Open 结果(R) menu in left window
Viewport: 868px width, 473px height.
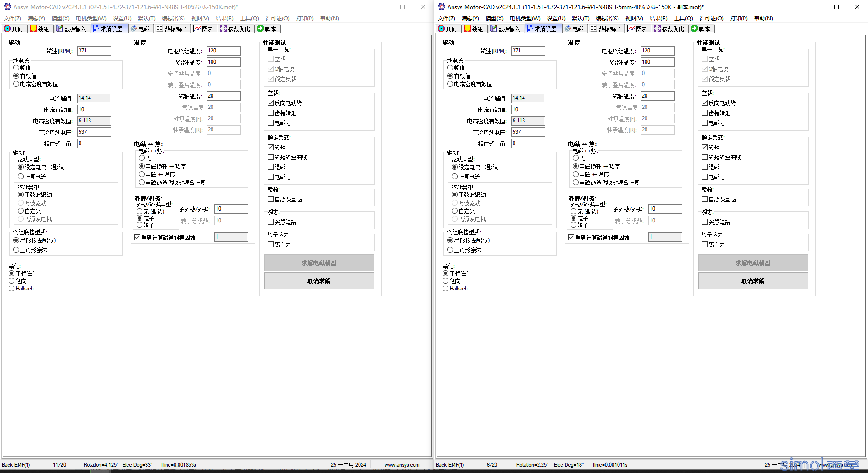click(x=225, y=19)
